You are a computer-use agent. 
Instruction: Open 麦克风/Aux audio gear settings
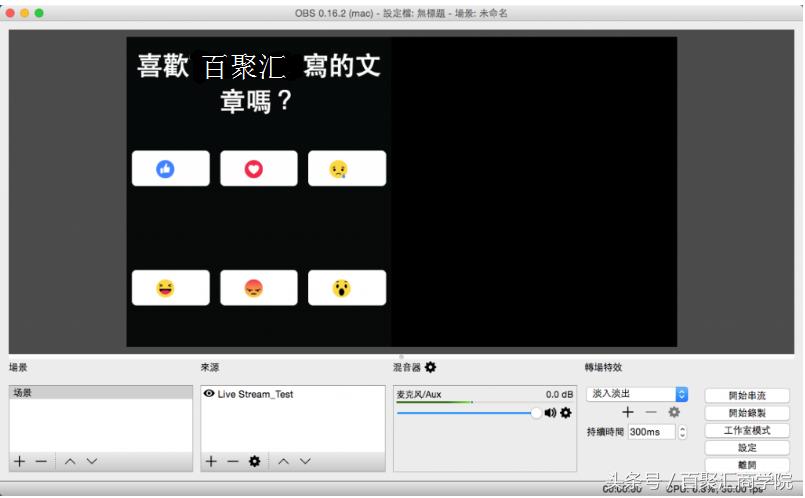566,413
